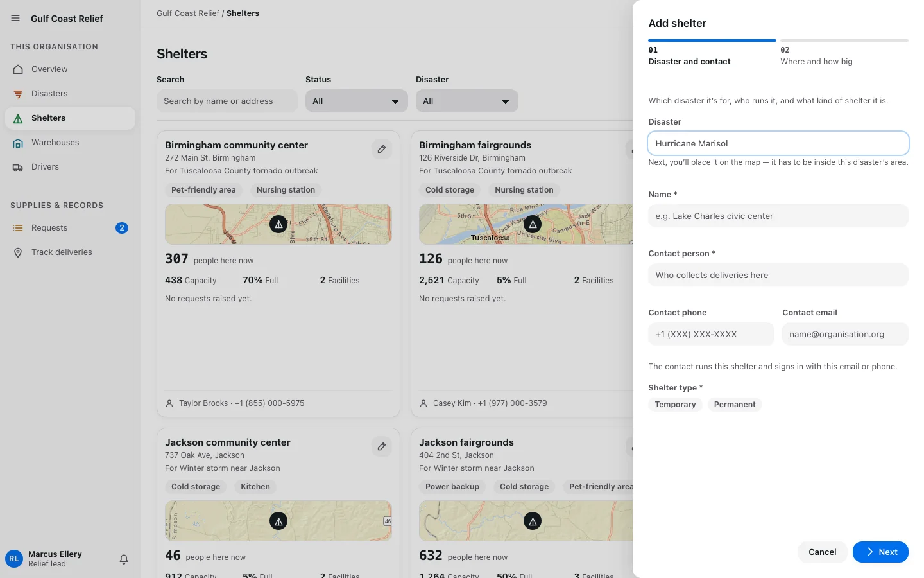This screenshot has width=924, height=578.
Task: Click the Next button
Action: click(x=880, y=552)
